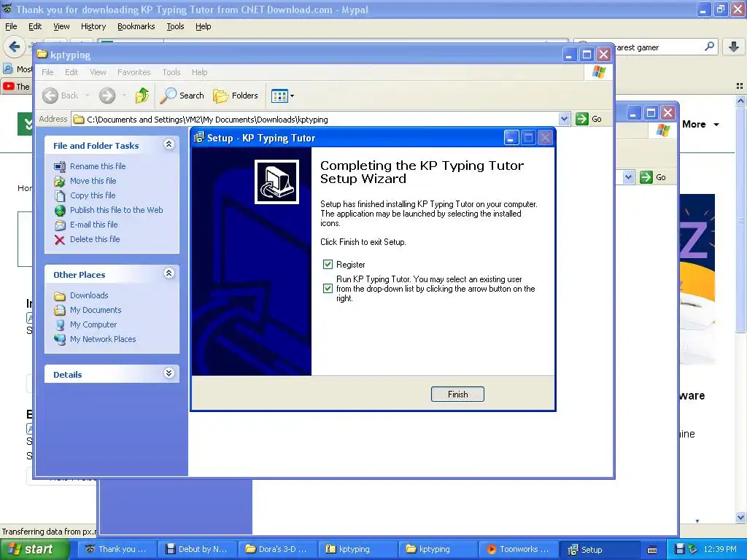Image resolution: width=747 pixels, height=560 pixels.
Task: Click the My Computer icon in Other Places
Action: pyautogui.click(x=60, y=324)
